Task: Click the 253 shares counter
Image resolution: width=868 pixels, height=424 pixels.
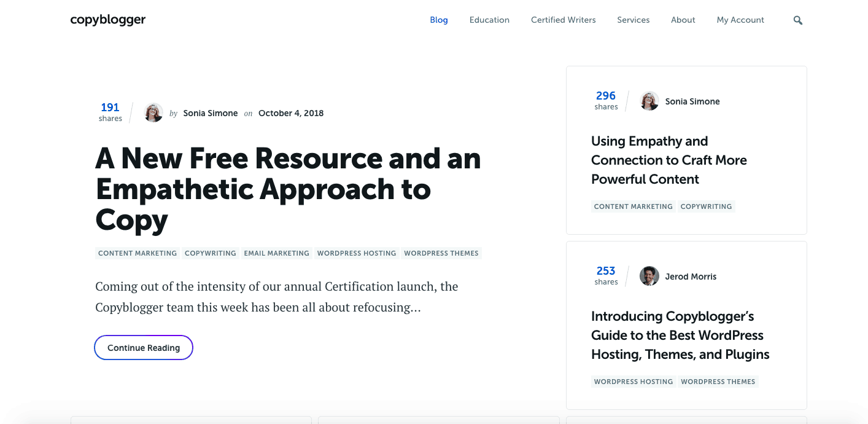Action: [x=606, y=275]
